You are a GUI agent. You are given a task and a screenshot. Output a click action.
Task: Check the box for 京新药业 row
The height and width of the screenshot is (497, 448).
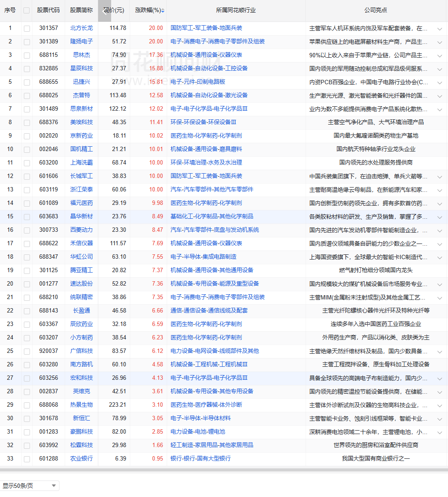coord(27,136)
